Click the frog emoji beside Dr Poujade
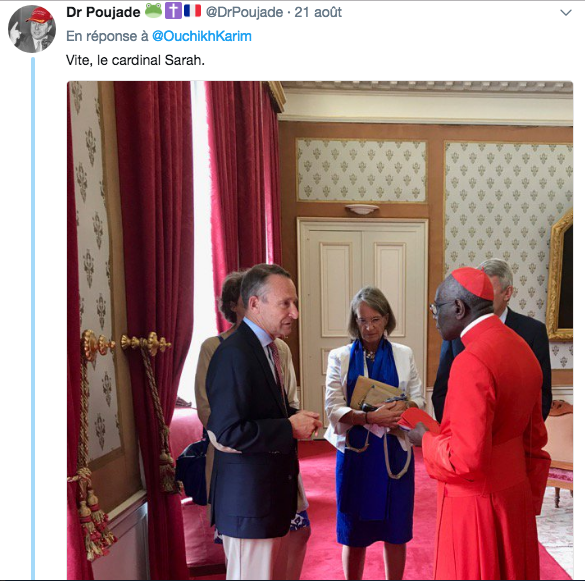 tap(153, 11)
